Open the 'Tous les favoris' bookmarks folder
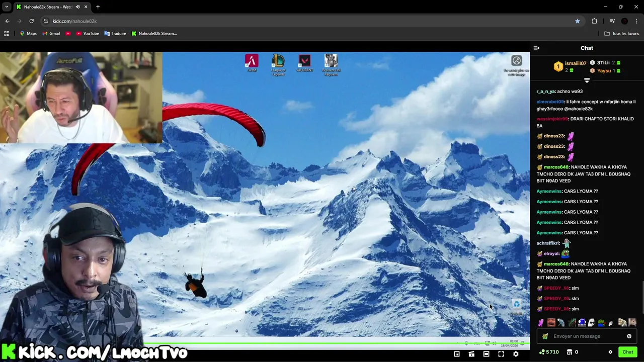Screen dimensions: 644x362 pos(622,34)
